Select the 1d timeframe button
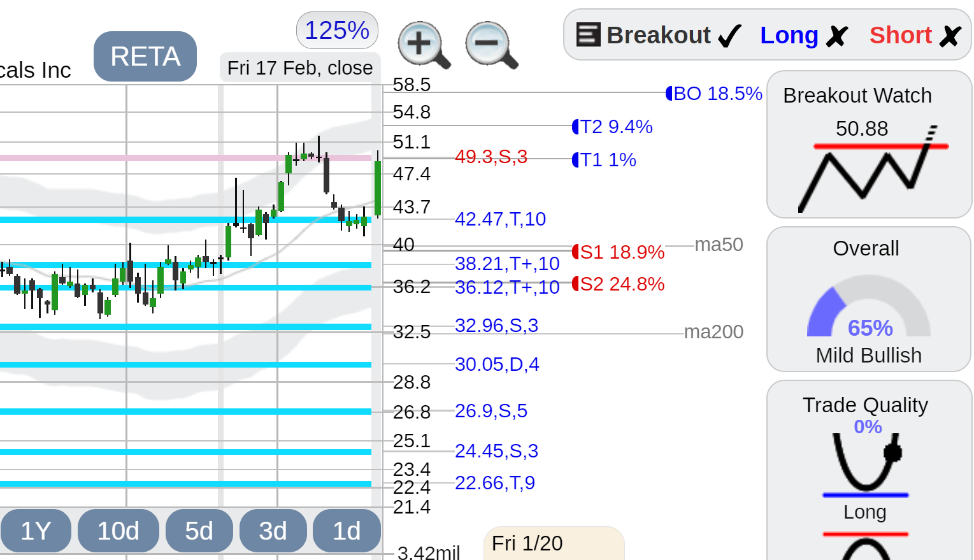Image resolution: width=974 pixels, height=560 pixels. (x=347, y=531)
